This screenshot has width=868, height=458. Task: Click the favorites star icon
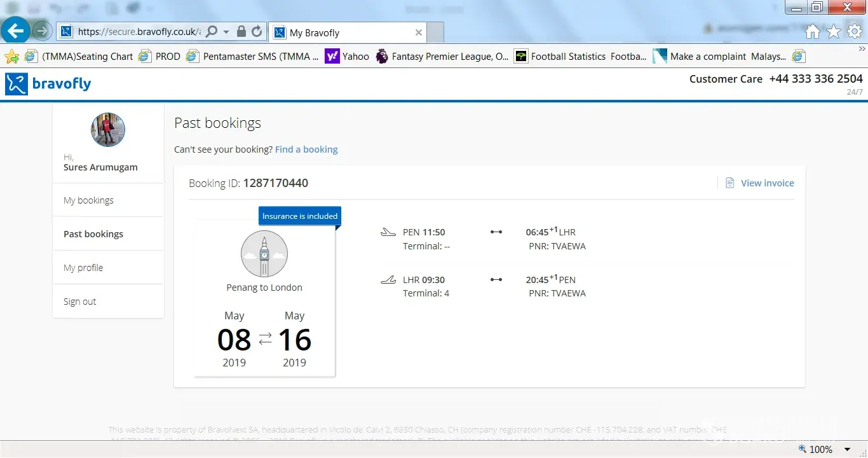(833, 32)
